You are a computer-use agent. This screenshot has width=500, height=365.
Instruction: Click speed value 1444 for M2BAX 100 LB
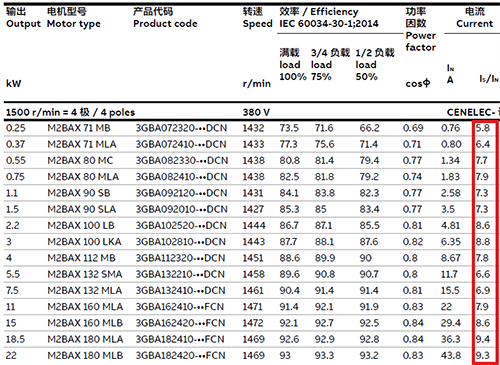[254, 226]
